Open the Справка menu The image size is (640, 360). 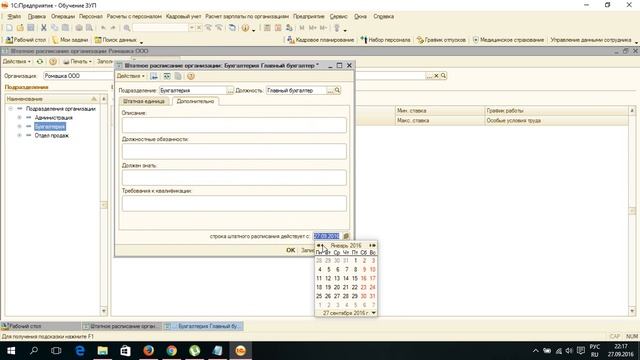click(x=383, y=16)
